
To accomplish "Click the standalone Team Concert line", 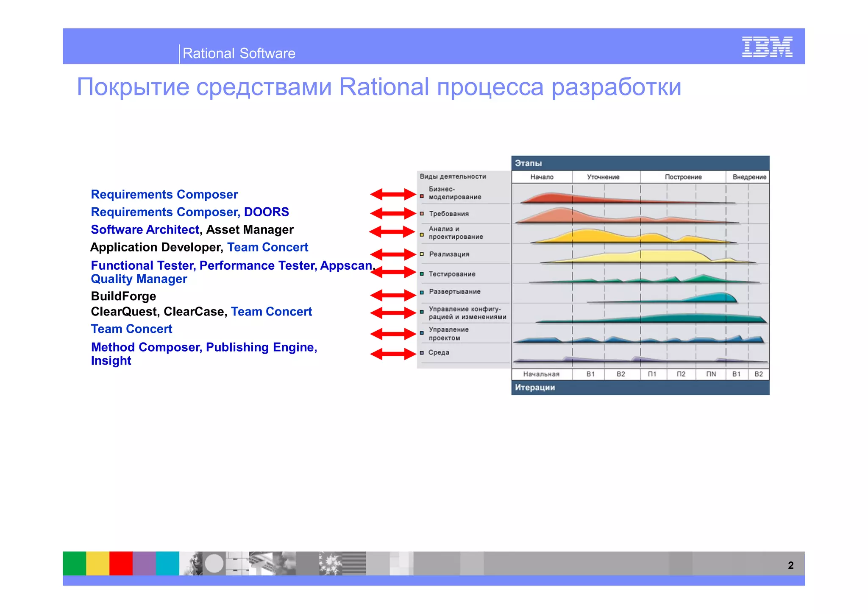I will pos(131,329).
